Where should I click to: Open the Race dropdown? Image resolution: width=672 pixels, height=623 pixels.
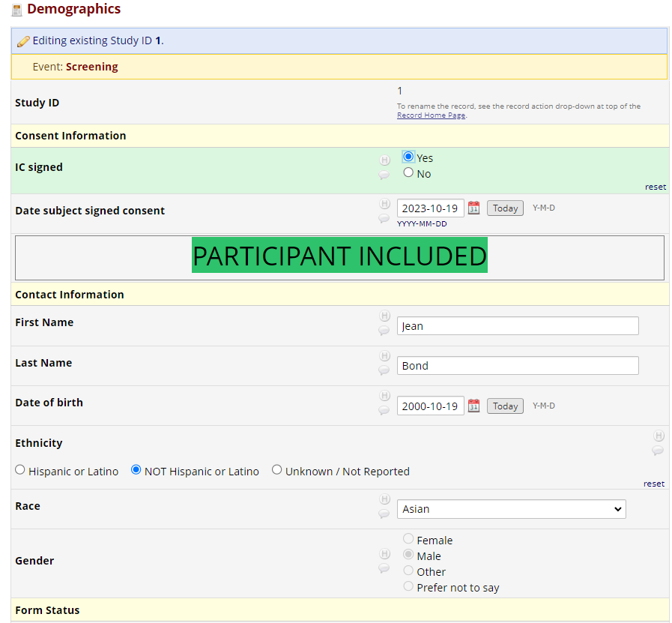click(x=511, y=509)
